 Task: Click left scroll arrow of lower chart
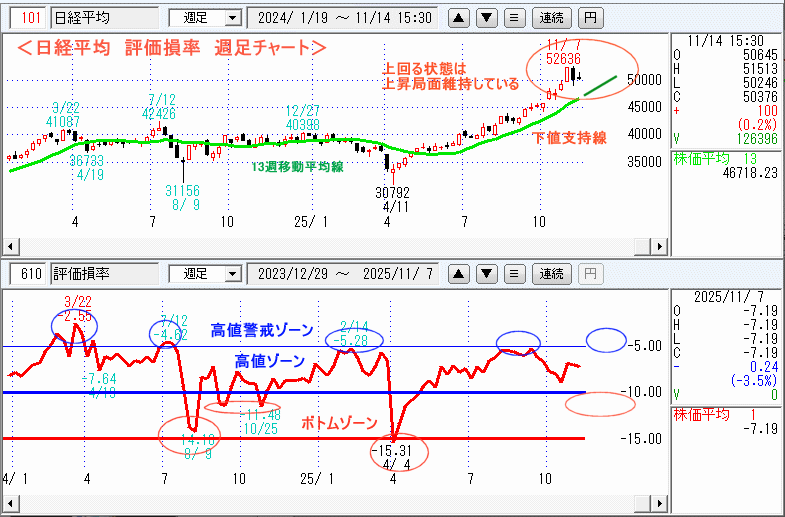click(x=11, y=503)
